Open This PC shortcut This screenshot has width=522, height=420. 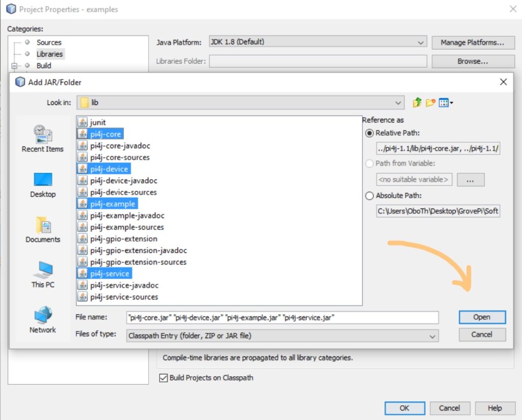coord(43,275)
